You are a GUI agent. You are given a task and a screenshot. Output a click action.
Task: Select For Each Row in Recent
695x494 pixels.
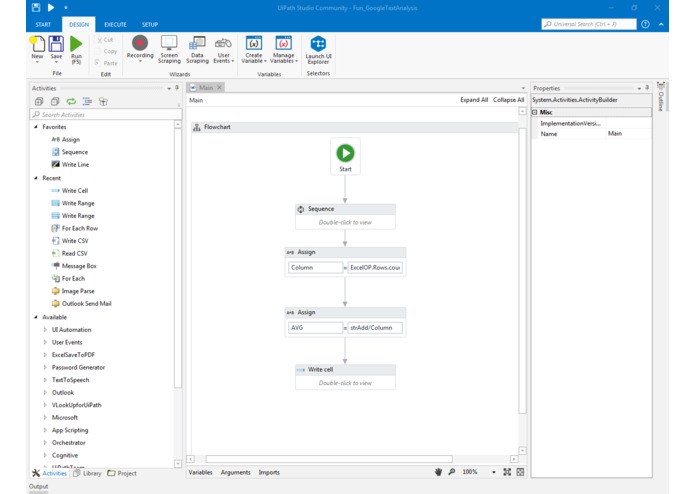click(74, 228)
